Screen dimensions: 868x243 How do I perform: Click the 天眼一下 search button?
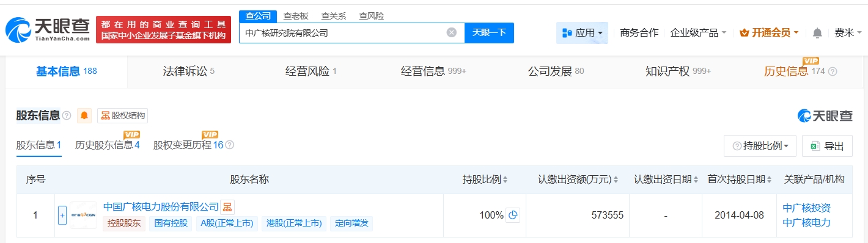click(489, 33)
